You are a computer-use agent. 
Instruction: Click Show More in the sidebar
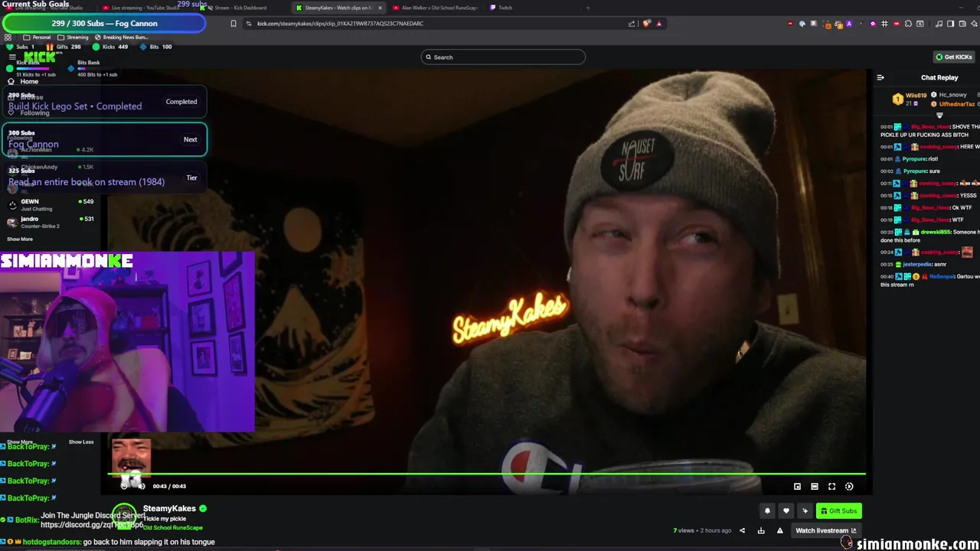(20, 239)
